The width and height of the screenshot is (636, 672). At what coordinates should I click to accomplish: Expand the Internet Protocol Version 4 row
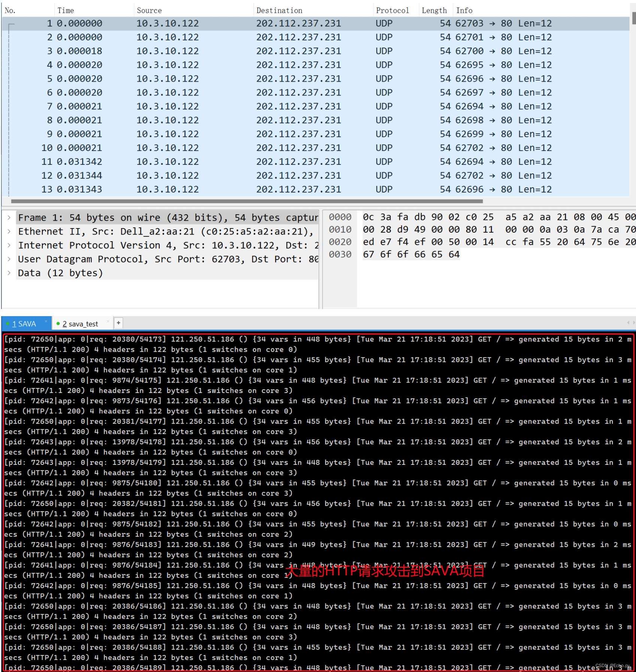9,245
